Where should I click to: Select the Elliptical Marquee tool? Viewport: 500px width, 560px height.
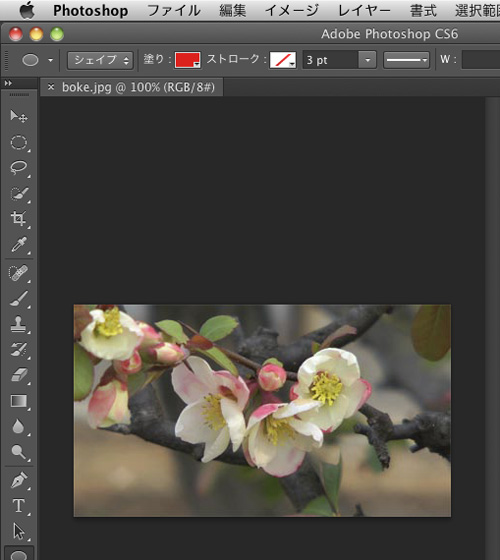pos(19,142)
